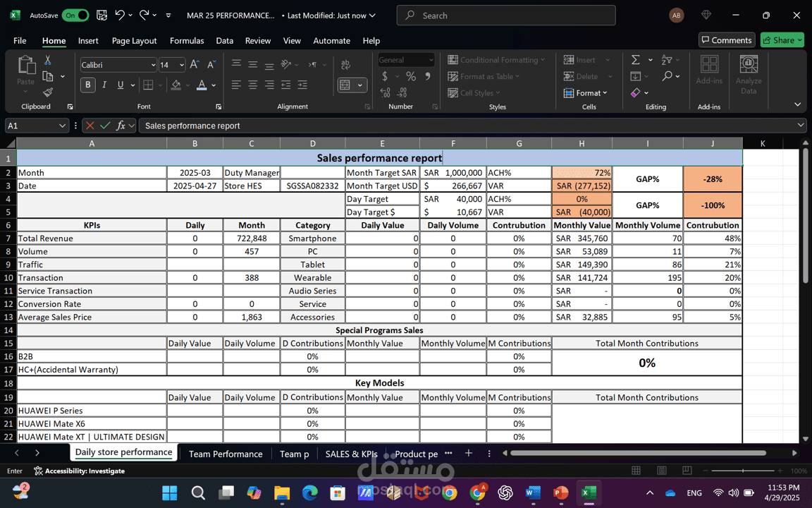Image resolution: width=812 pixels, height=508 pixels.
Task: Open the Format cells dropdown
Action: tap(585, 93)
